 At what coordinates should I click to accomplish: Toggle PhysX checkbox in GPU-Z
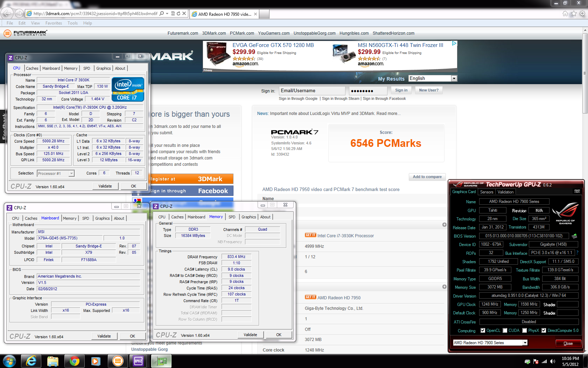click(x=525, y=330)
